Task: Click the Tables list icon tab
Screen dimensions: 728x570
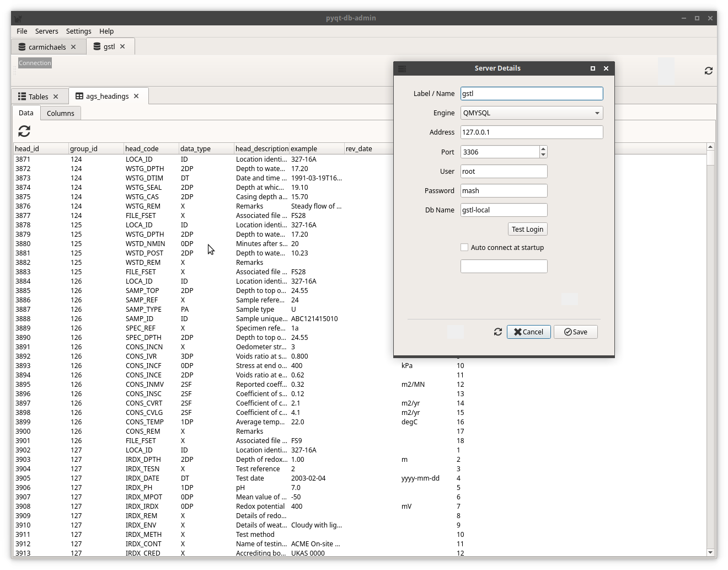Action: [x=22, y=96]
